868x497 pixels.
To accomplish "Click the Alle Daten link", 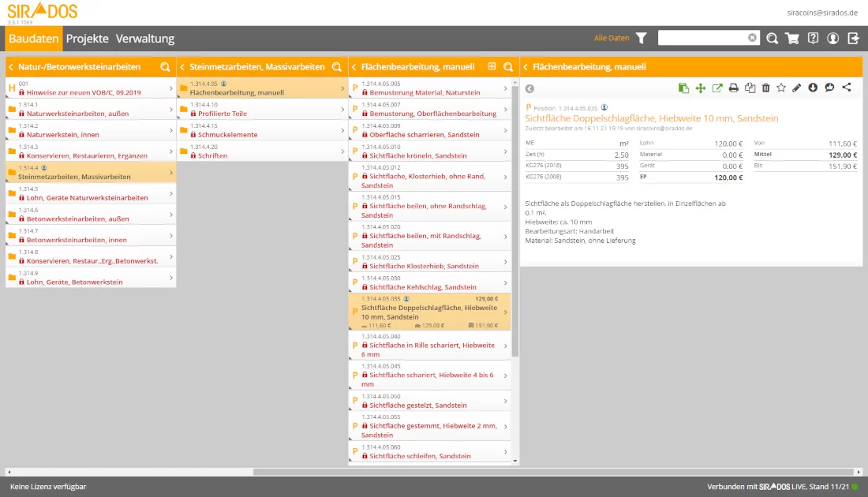I will pos(612,38).
